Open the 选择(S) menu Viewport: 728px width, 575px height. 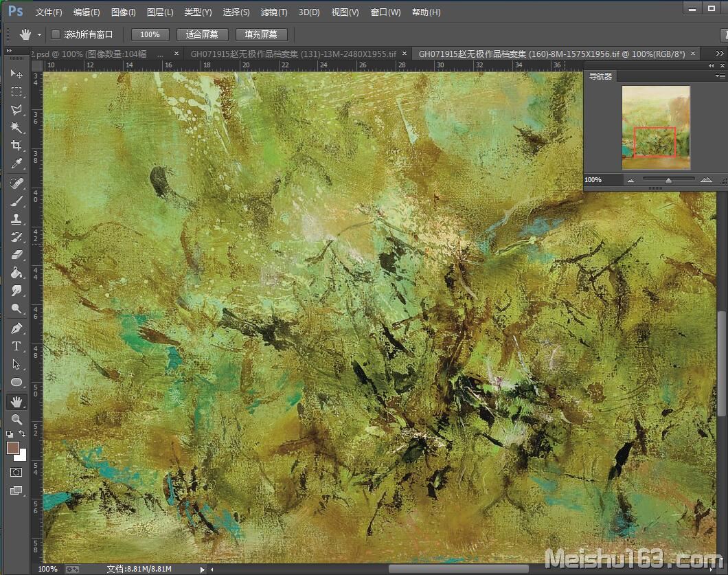tap(236, 12)
